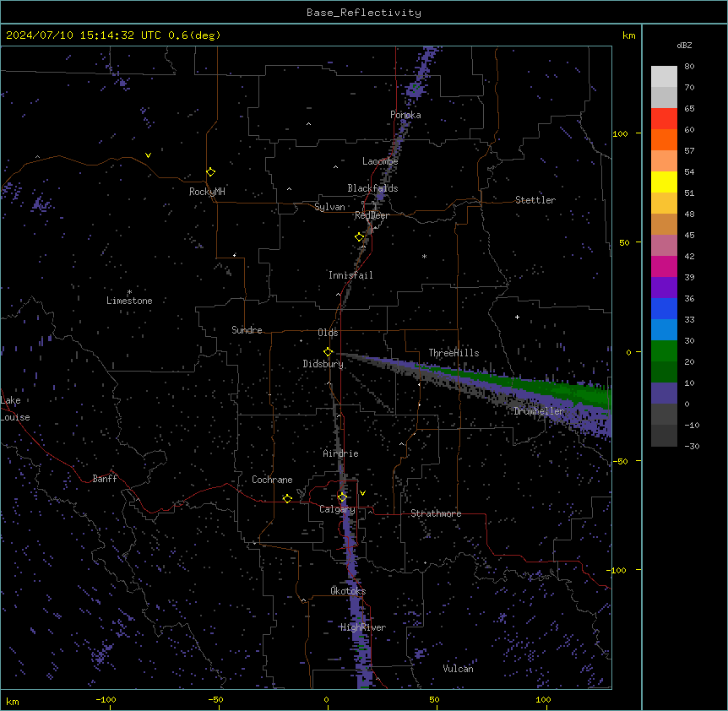Image resolution: width=728 pixels, height=711 pixels.
Task: Select the Limestone label
Action: pos(129,301)
